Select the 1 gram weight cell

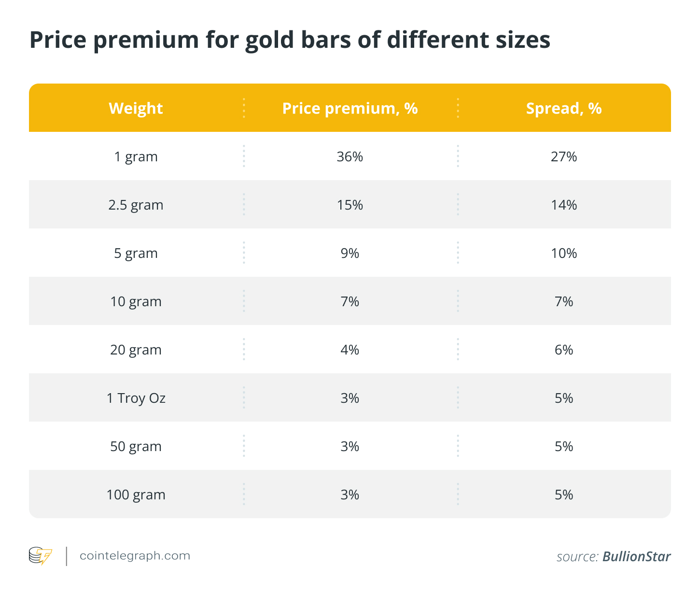(x=136, y=156)
